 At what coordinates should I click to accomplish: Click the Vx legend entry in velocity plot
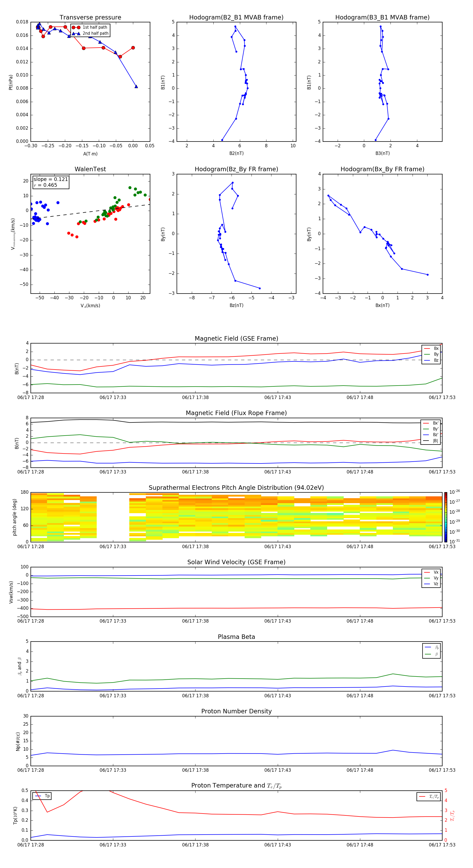click(431, 572)
